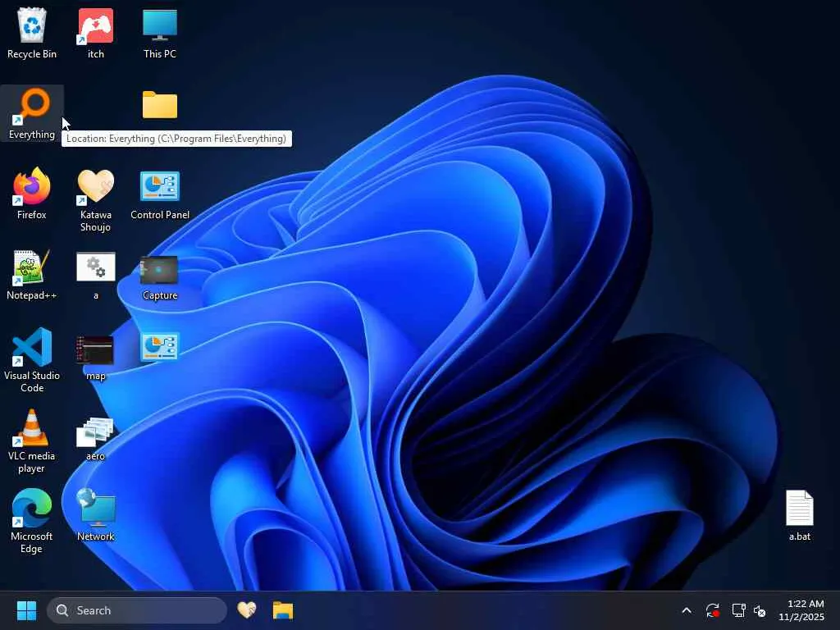Click the taskbar Search box

tap(137, 610)
